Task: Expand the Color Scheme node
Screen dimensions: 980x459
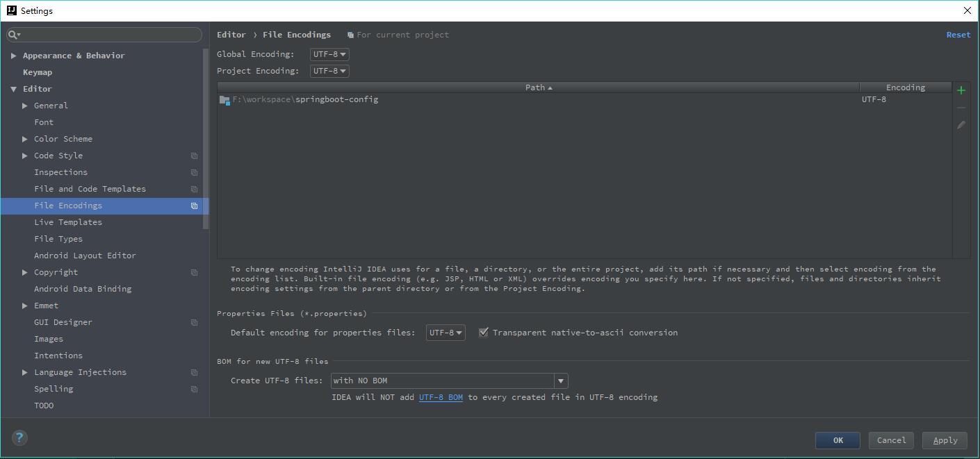Action: click(x=25, y=139)
